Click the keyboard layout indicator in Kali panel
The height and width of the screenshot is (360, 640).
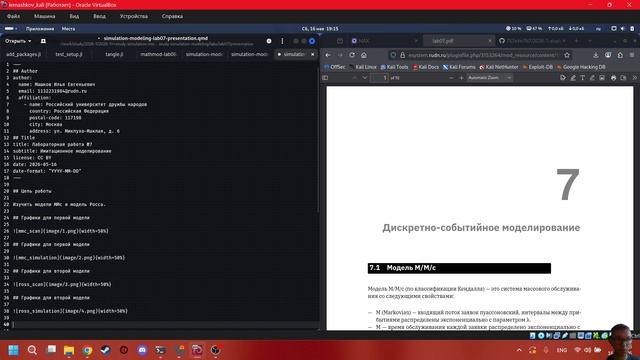[598, 29]
